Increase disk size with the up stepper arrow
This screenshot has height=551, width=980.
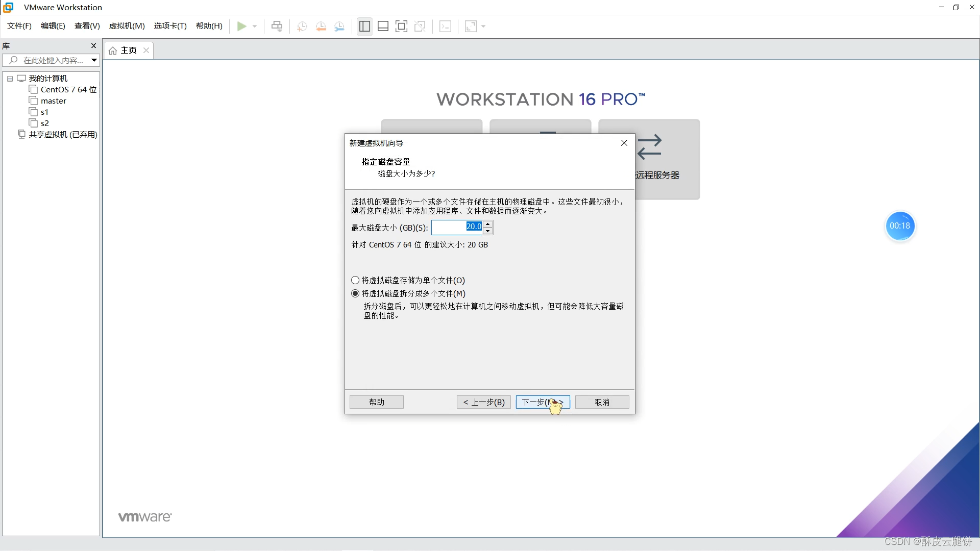(x=488, y=224)
